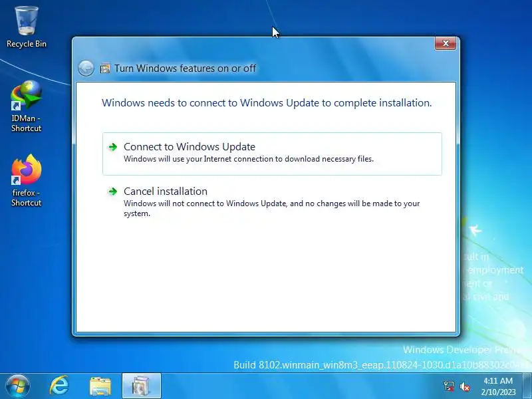Viewport: 532px width, 399px height.
Task: Click the back arrow in dialog header
Action: tap(86, 68)
